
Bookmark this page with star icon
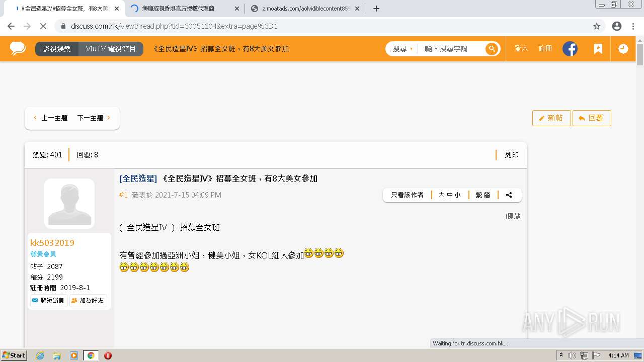point(597,26)
